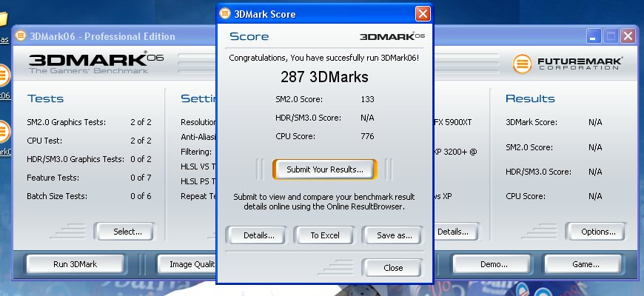
Task: Click Futuremark Corporation orange logo
Action: [522, 64]
